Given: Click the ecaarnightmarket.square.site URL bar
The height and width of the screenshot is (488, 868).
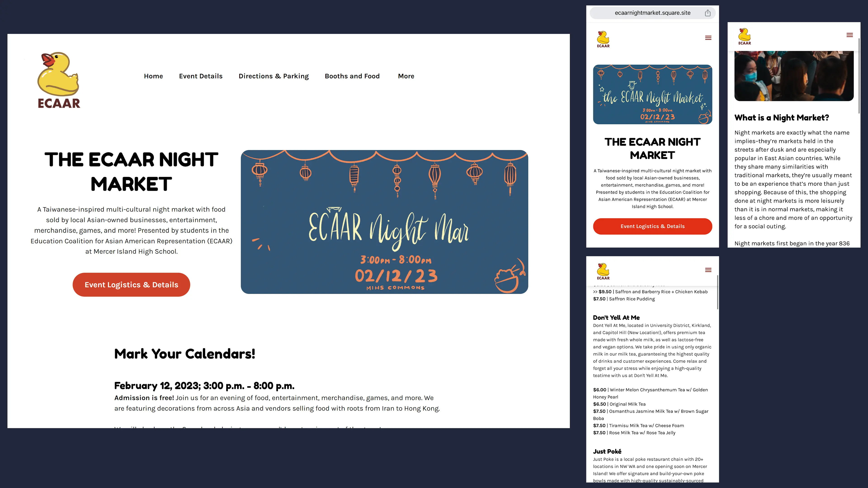Looking at the screenshot, I should pos(652,12).
